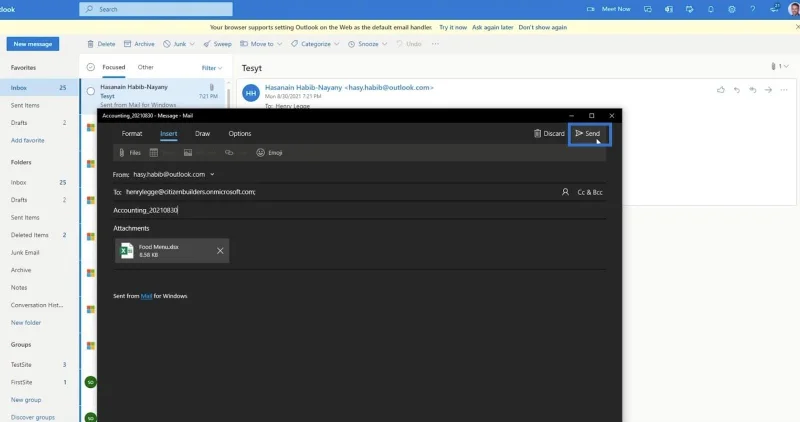Screen dimensions: 800x422
Task: Open the Emoji picker
Action: tap(269, 153)
